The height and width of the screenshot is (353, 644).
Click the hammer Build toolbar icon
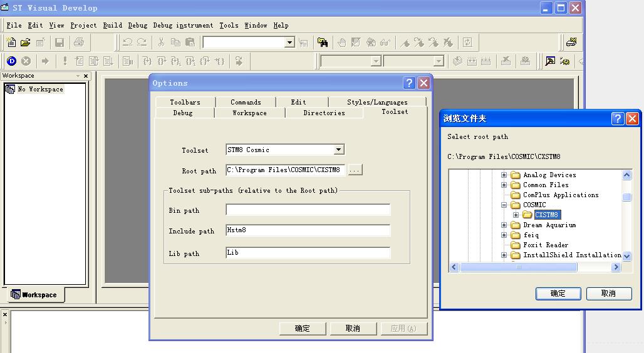coord(550,61)
